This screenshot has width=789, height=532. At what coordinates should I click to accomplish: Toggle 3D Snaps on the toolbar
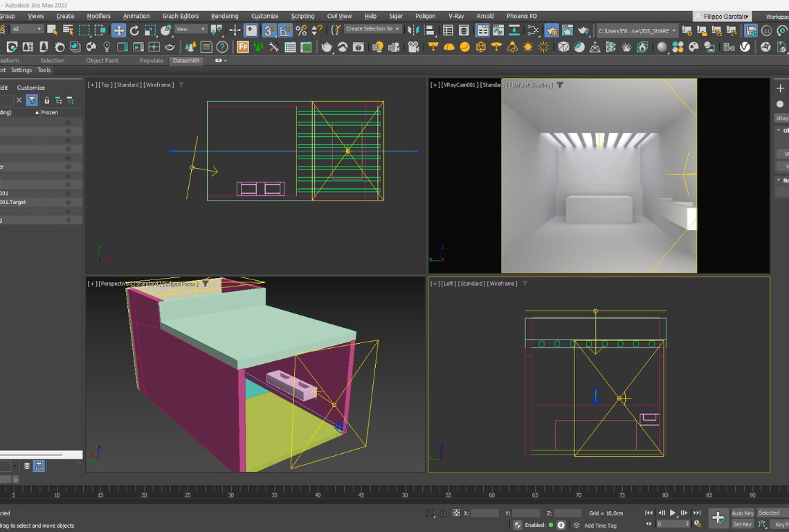[x=269, y=30]
